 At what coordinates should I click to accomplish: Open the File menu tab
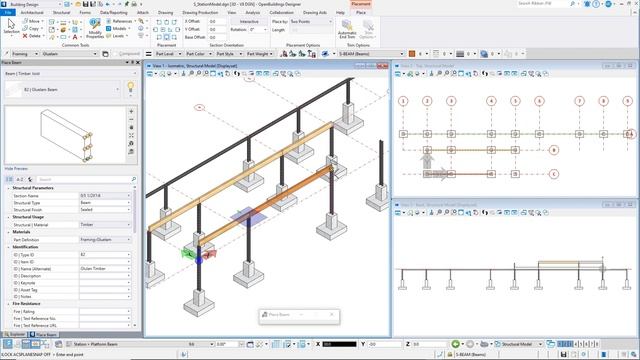pyautogui.click(x=8, y=13)
